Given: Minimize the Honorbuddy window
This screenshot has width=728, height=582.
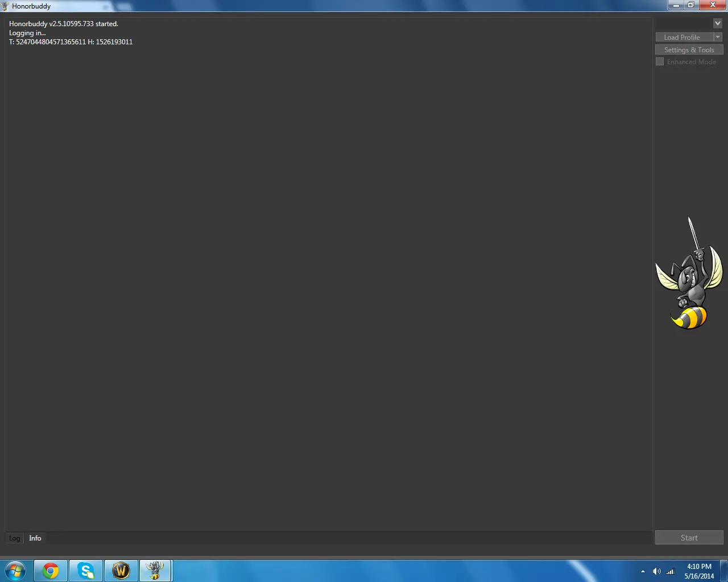Looking at the screenshot, I should [676, 5].
